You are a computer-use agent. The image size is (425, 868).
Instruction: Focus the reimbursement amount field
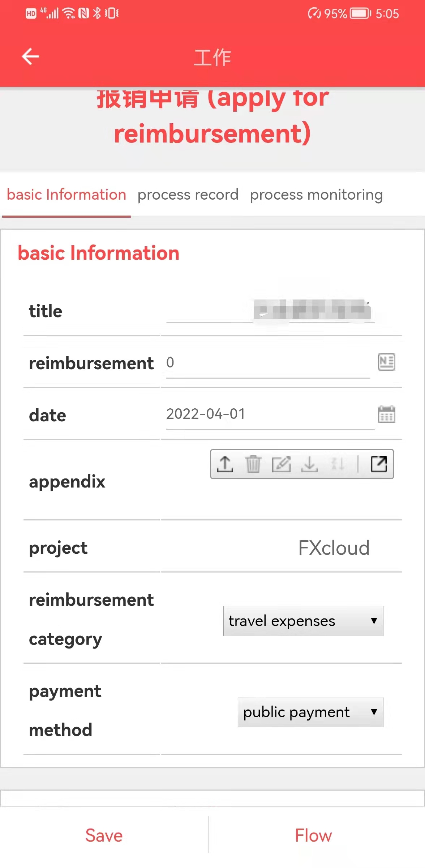(267, 363)
